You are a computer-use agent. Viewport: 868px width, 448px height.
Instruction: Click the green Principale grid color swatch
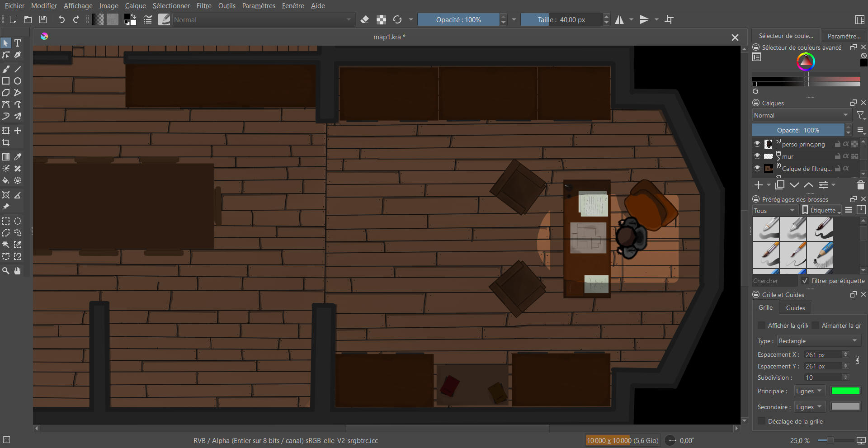pos(845,391)
